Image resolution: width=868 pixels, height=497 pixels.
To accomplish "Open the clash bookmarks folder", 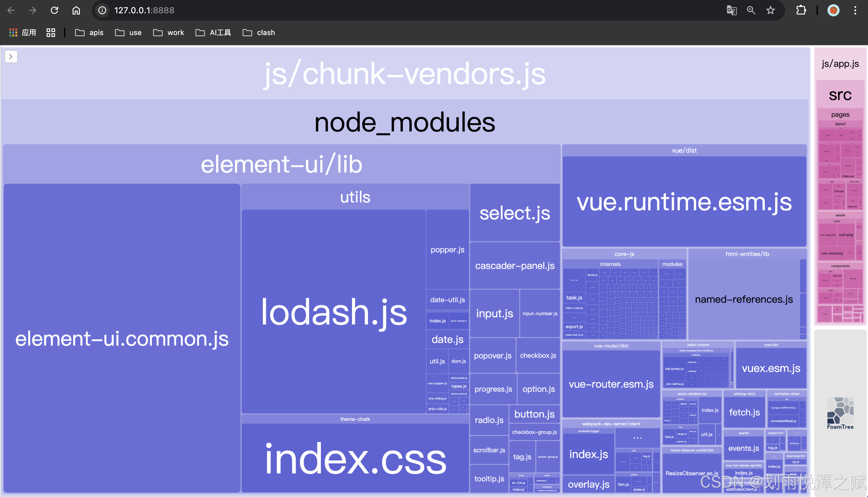I will click(259, 32).
